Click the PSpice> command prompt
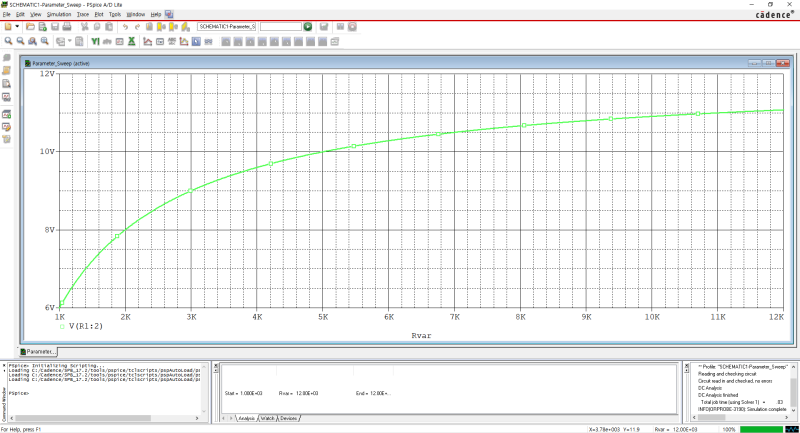800x433 pixels. pyautogui.click(x=18, y=393)
